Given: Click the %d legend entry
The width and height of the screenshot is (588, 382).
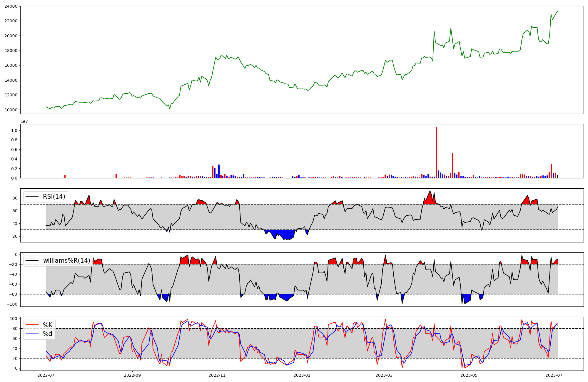Looking at the screenshot, I should 48,334.
